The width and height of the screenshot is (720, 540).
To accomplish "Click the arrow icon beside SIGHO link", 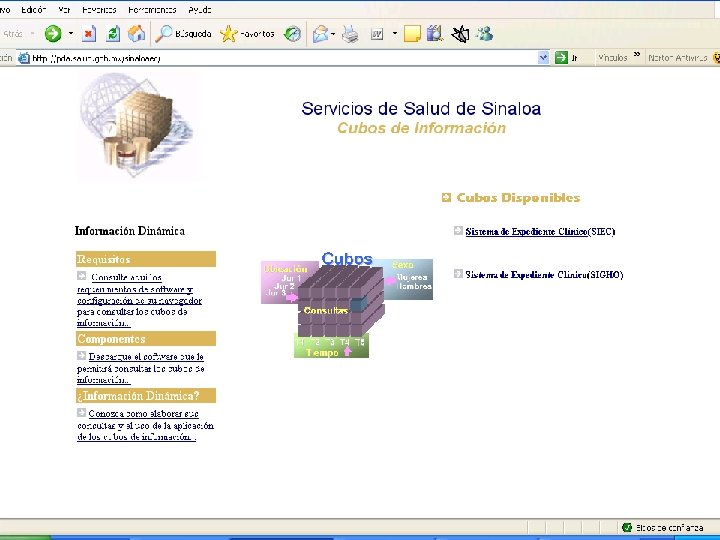I will [x=458, y=274].
